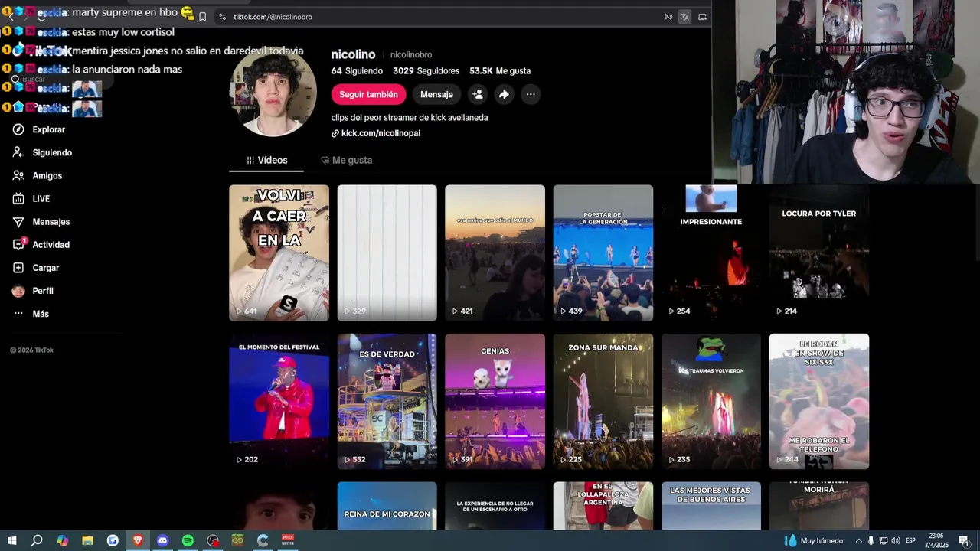This screenshot has width=980, height=551.
Task: Open the 'GENIAS' video
Action: (495, 401)
